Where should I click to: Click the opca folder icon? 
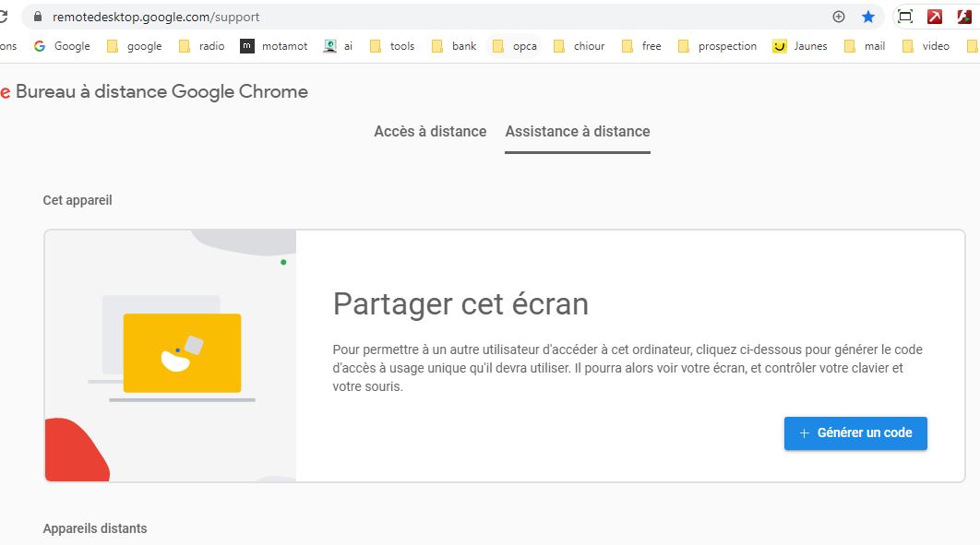pos(497,46)
